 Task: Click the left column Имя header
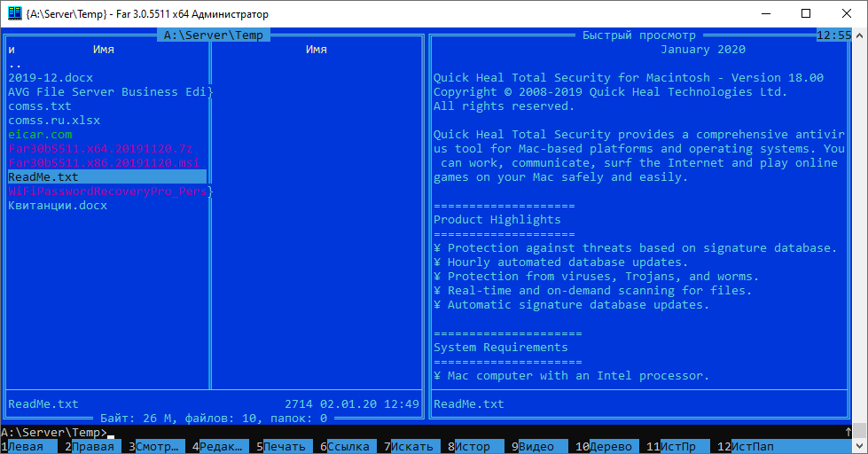coord(104,50)
